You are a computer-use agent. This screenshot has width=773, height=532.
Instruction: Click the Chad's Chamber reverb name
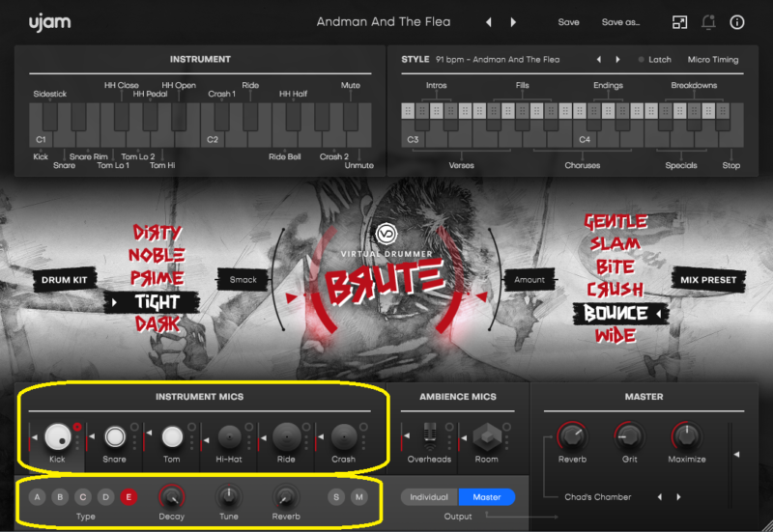click(597, 497)
